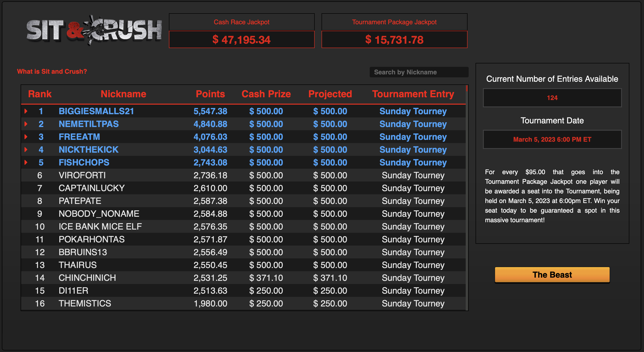Viewport: 644px width, 352px height.
Task: Click Sunday Tourney entry for BIGGIESMALLS21
Action: click(x=413, y=111)
